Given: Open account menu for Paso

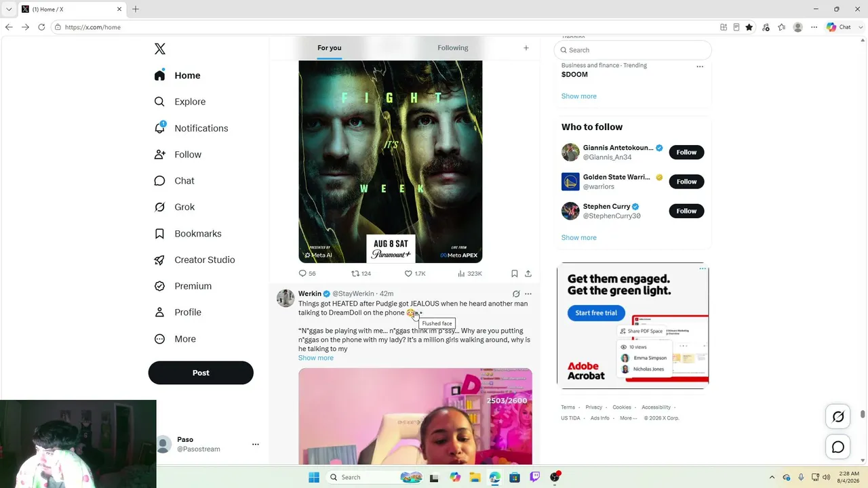Looking at the screenshot, I should (x=256, y=445).
